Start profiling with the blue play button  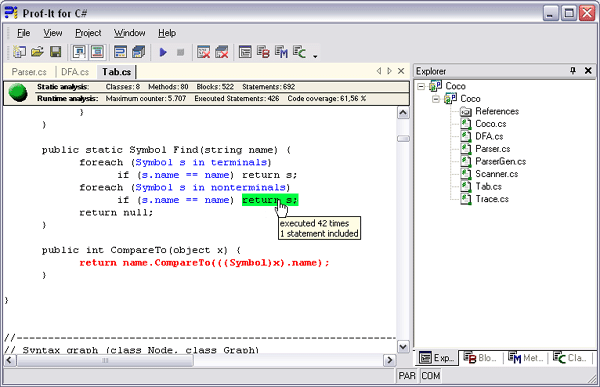click(x=163, y=52)
